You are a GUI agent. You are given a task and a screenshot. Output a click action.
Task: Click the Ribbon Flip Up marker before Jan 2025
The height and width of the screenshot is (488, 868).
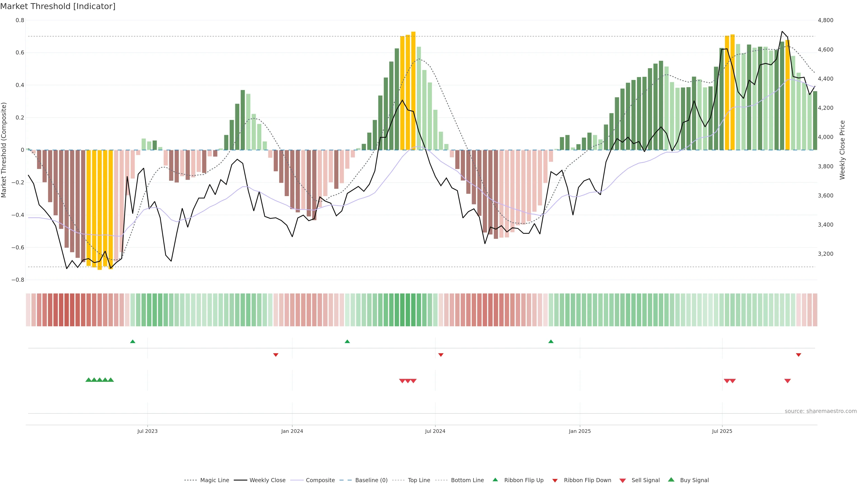click(551, 342)
